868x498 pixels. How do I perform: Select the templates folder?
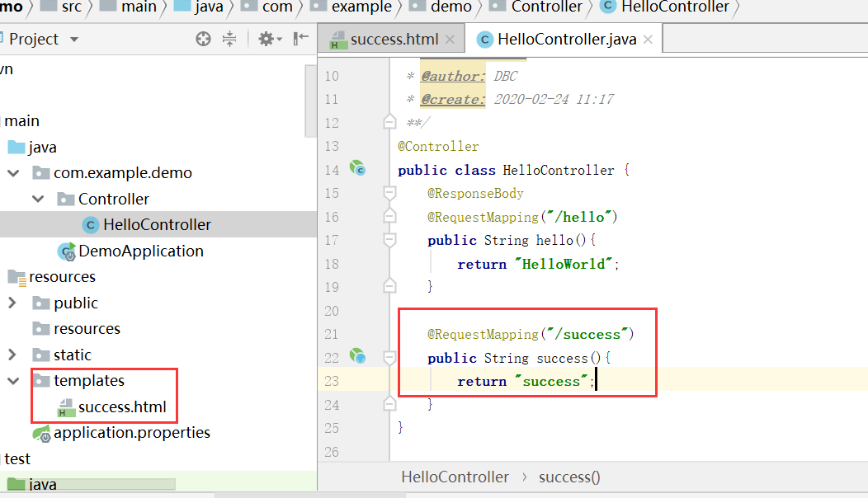pos(88,381)
